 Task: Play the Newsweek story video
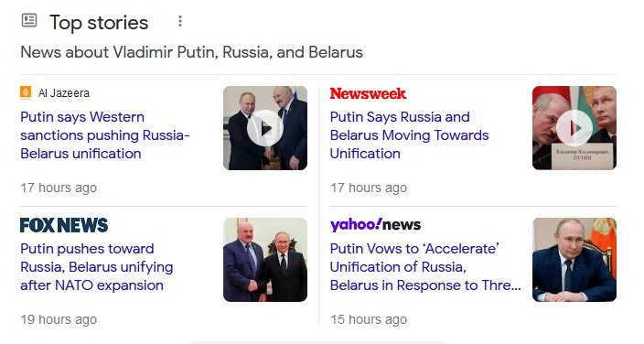click(x=574, y=128)
